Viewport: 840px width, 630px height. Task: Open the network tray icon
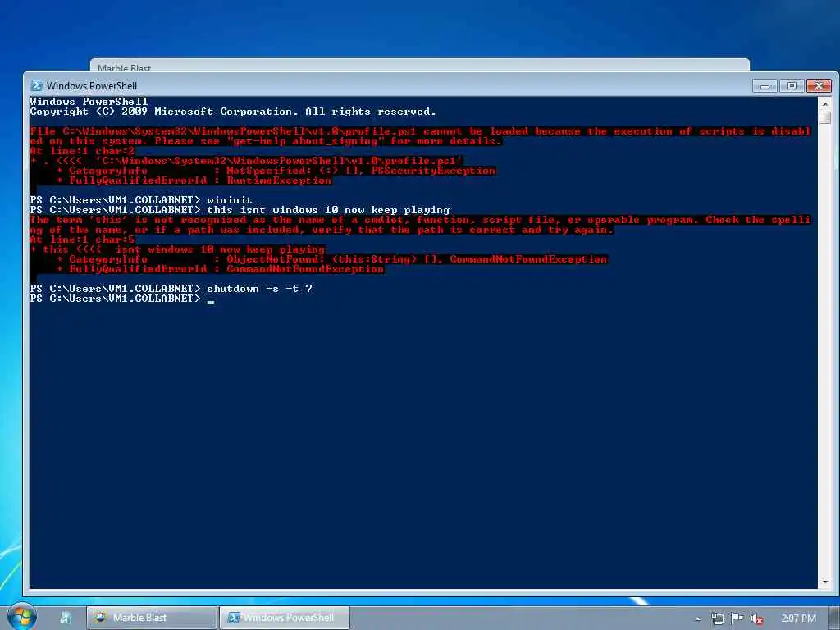point(718,619)
